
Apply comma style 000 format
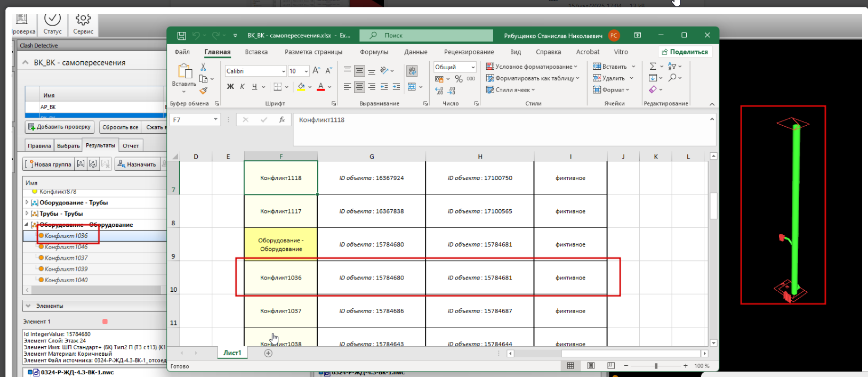point(471,79)
